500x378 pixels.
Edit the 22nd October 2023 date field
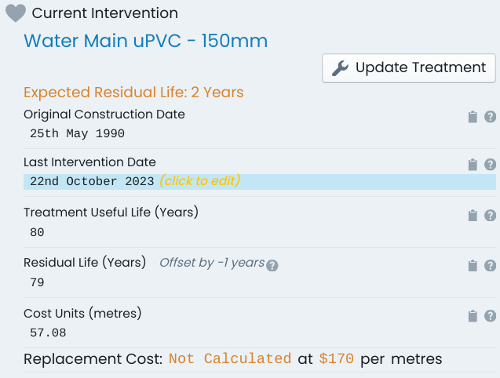260,182
